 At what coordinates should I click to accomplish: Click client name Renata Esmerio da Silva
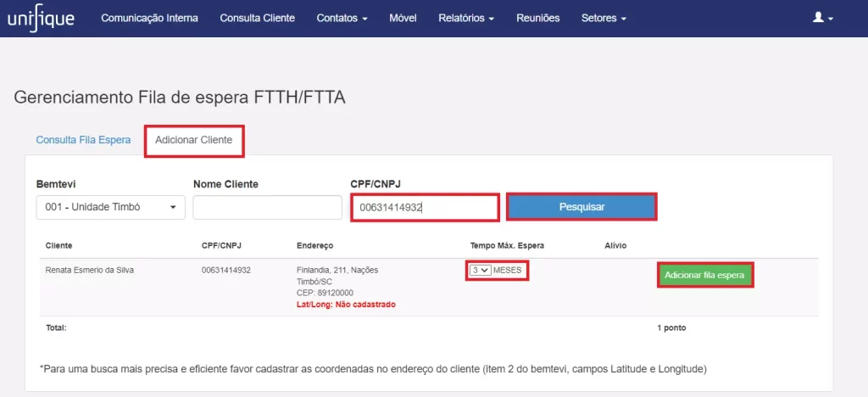coord(90,271)
